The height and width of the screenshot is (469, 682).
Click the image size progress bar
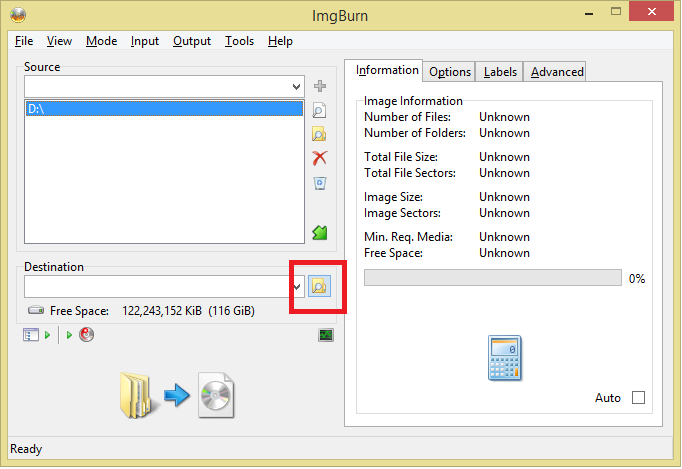[493, 278]
